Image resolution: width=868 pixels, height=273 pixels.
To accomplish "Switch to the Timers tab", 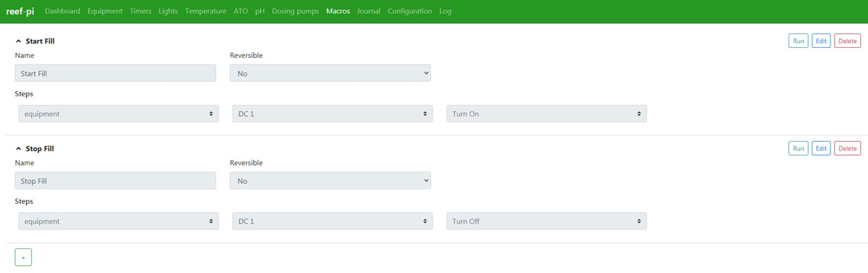I will 140,12.
